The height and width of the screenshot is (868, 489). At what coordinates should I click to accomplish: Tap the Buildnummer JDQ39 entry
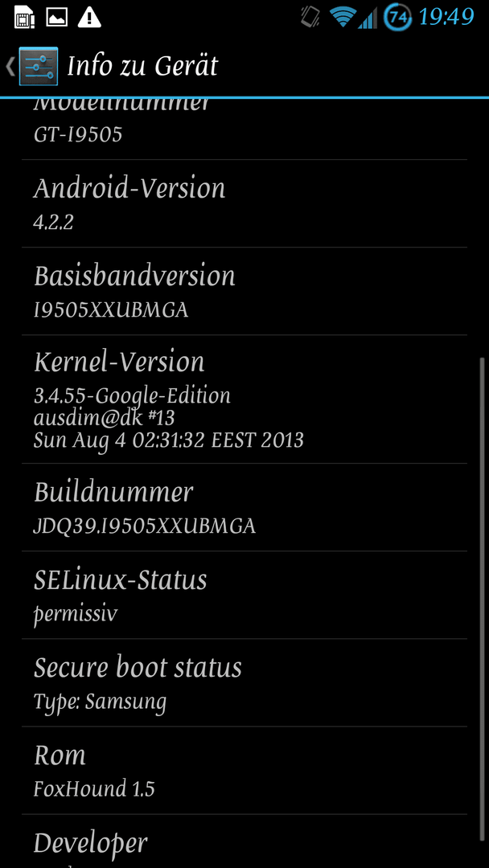click(244, 507)
